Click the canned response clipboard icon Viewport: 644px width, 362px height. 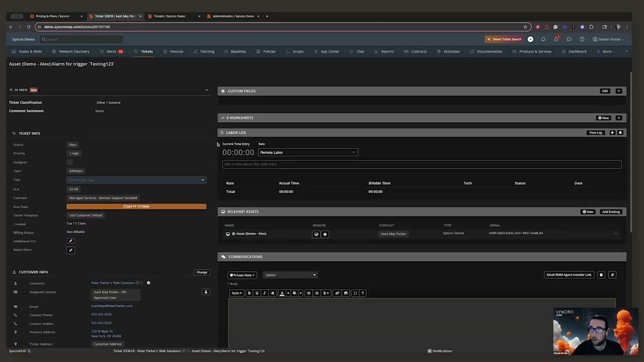[601, 275]
